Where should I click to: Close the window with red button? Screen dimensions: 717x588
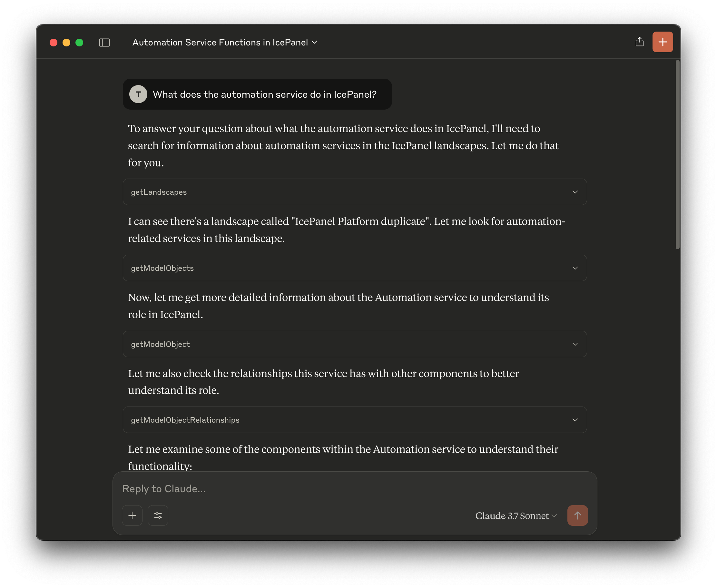click(54, 42)
